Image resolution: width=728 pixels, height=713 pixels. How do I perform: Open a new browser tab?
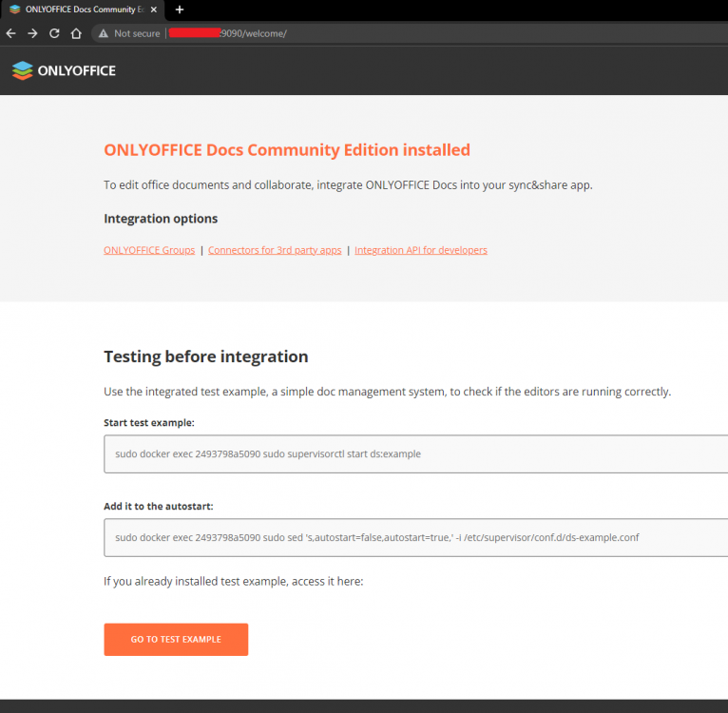pos(180,10)
